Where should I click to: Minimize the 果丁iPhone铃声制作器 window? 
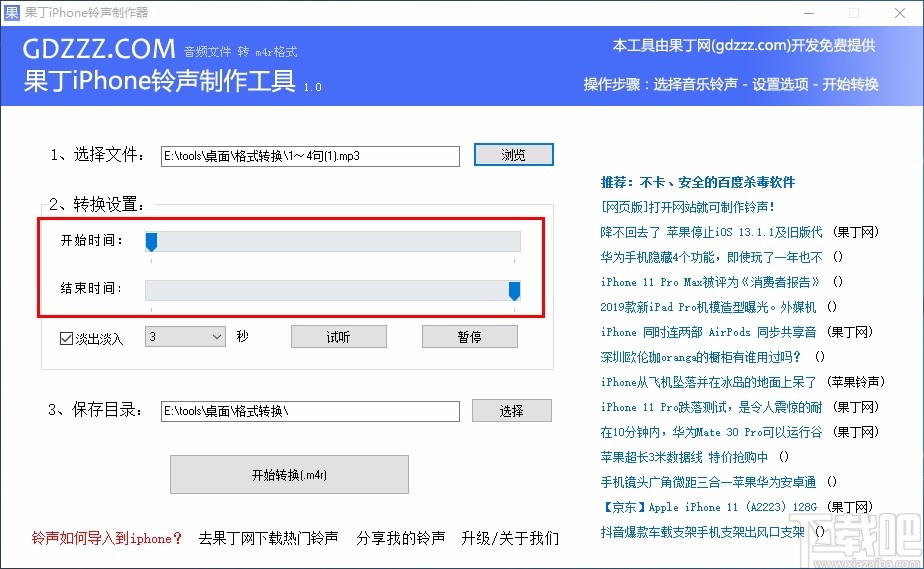809,13
